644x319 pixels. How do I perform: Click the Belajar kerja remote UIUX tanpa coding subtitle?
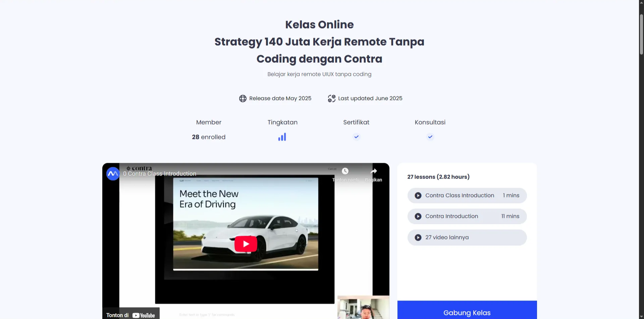[319, 74]
